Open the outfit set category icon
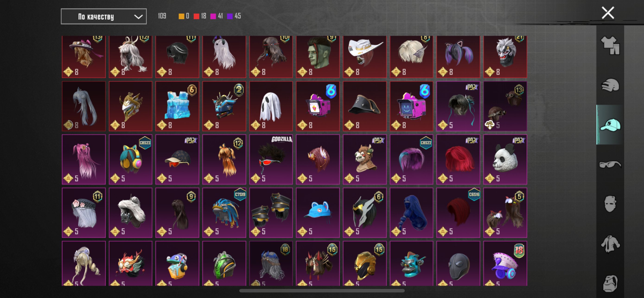This screenshot has height=298, width=644. pyautogui.click(x=610, y=45)
